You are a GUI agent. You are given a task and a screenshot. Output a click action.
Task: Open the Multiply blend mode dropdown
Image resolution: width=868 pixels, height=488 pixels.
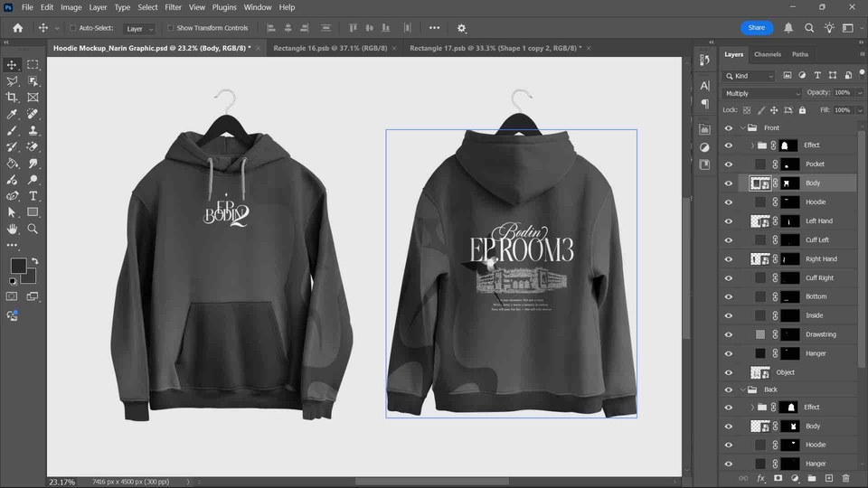coord(762,93)
